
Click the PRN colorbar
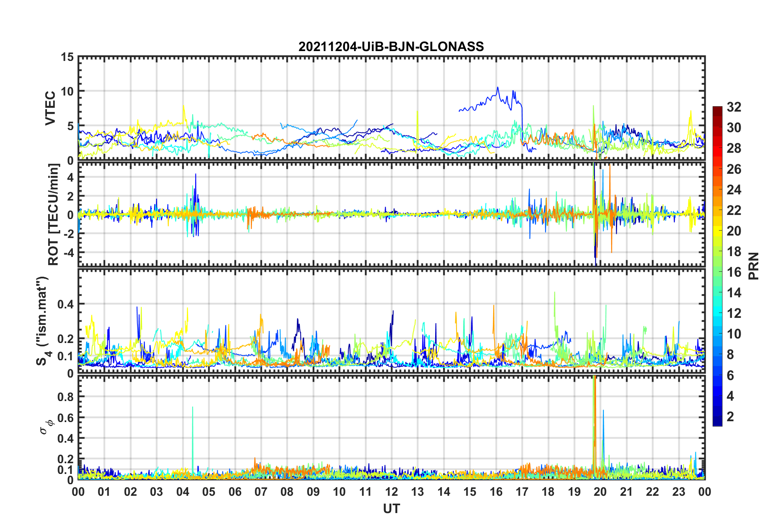[x=717, y=266]
